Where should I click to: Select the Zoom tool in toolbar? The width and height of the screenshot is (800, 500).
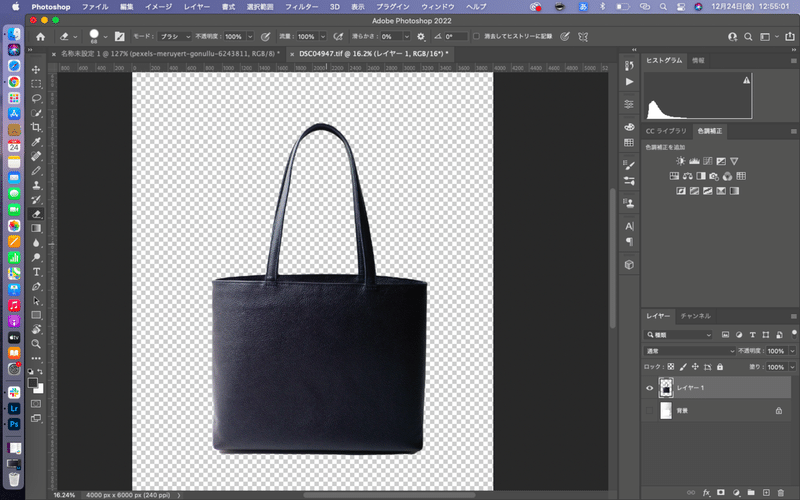[36, 343]
